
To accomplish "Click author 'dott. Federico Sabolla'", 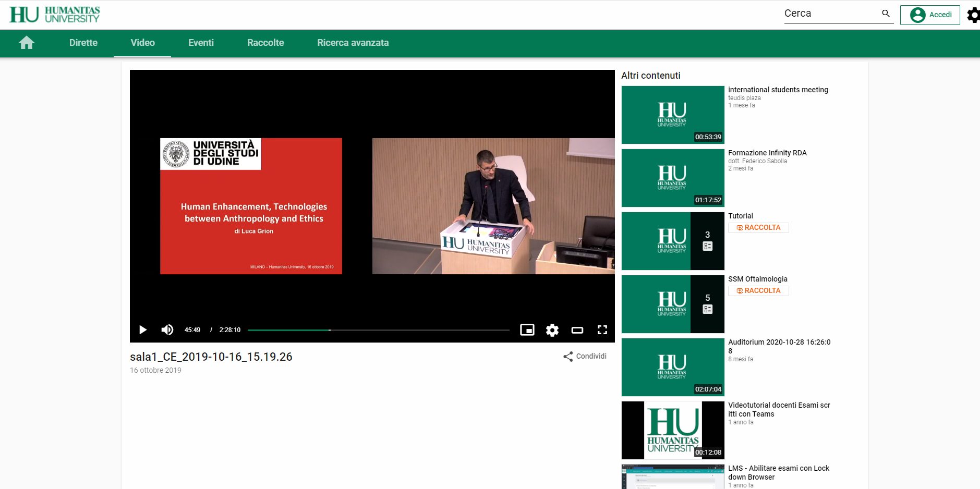I will click(x=757, y=161).
